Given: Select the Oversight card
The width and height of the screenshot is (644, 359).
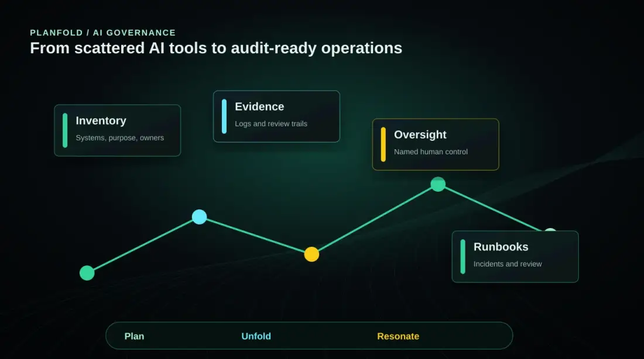Looking at the screenshot, I should 436,144.
